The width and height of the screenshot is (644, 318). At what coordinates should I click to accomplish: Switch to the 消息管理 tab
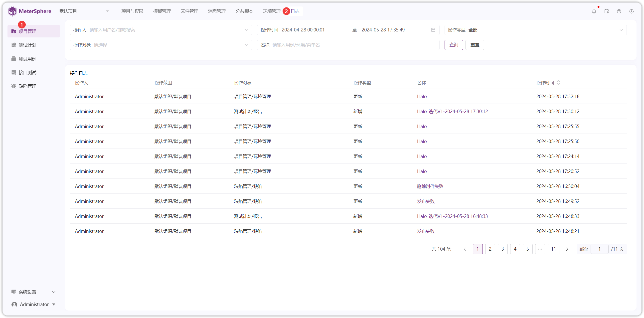217,11
